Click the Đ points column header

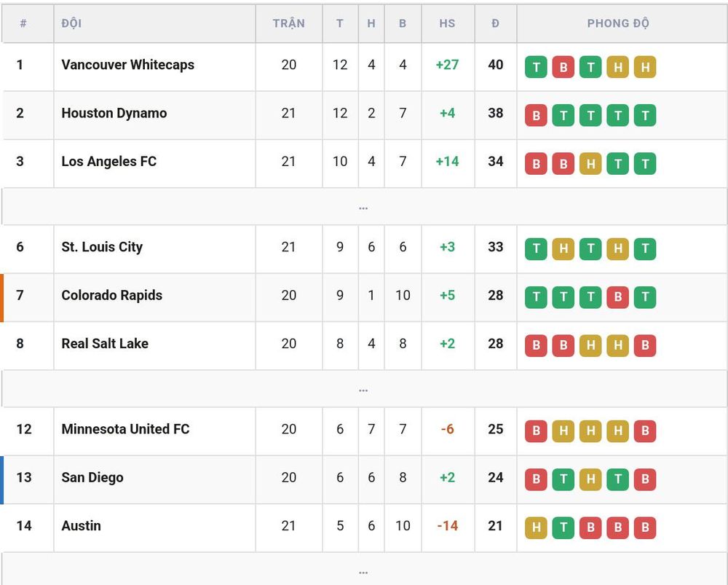pyautogui.click(x=495, y=23)
